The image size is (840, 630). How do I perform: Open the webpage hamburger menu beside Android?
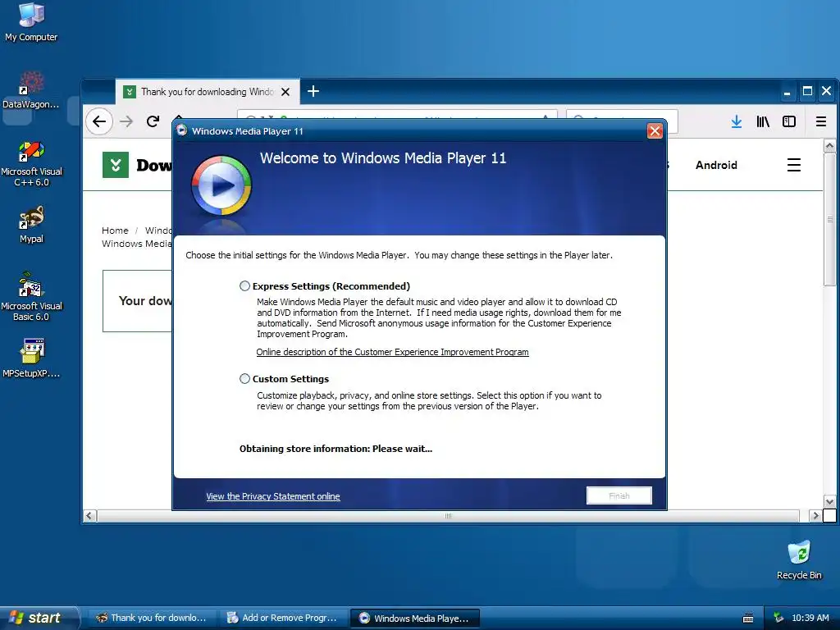coord(794,165)
